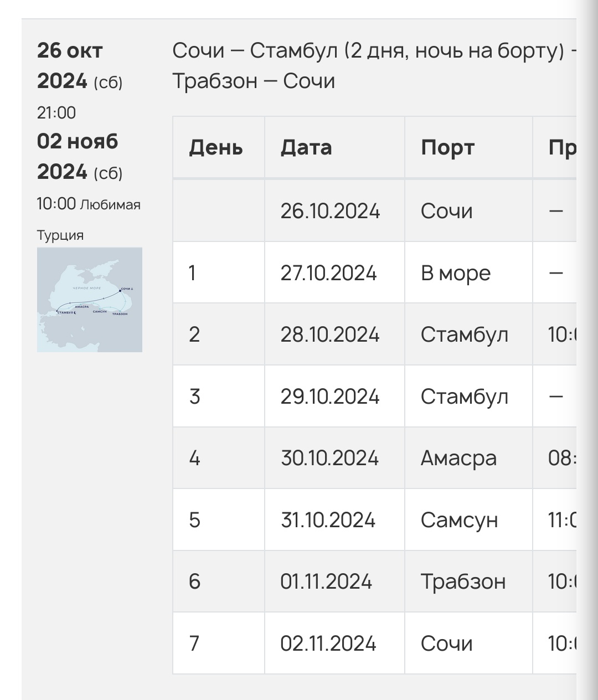
Task: Click the Порт column header
Action: 447,147
